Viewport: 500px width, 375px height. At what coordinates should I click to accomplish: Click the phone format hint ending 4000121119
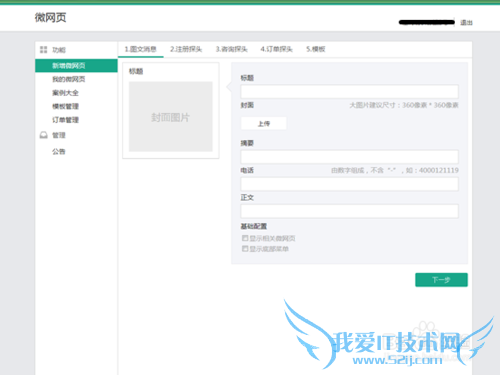pyautogui.click(x=395, y=170)
